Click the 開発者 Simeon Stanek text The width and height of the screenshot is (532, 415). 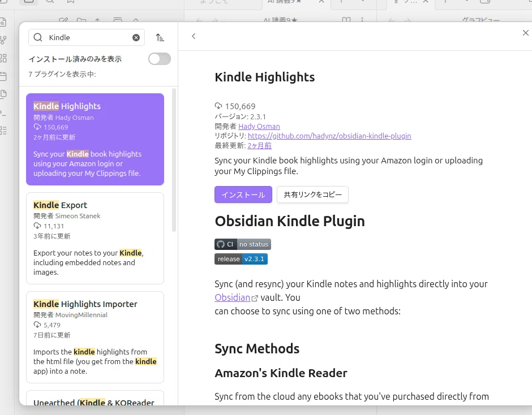click(x=67, y=216)
